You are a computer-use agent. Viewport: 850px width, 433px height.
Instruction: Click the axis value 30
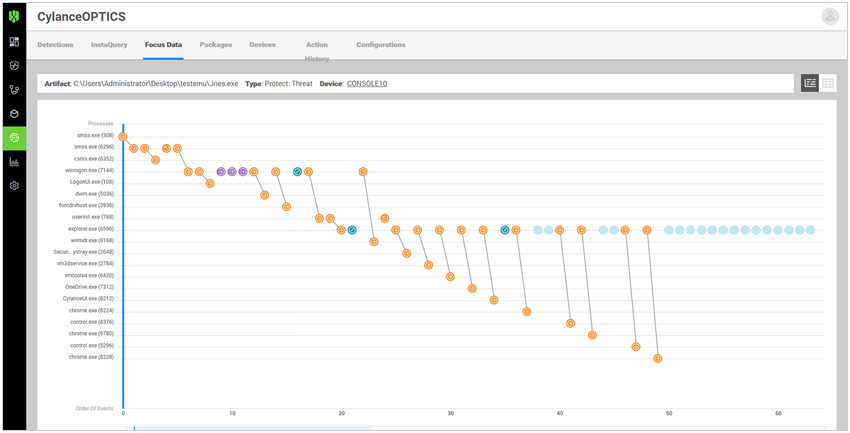[450, 414]
